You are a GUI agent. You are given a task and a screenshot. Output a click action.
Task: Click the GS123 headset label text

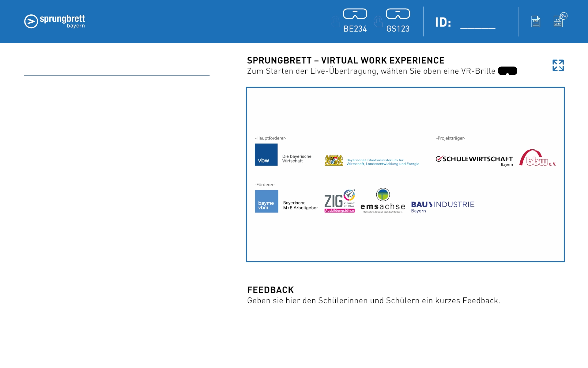[398, 29]
